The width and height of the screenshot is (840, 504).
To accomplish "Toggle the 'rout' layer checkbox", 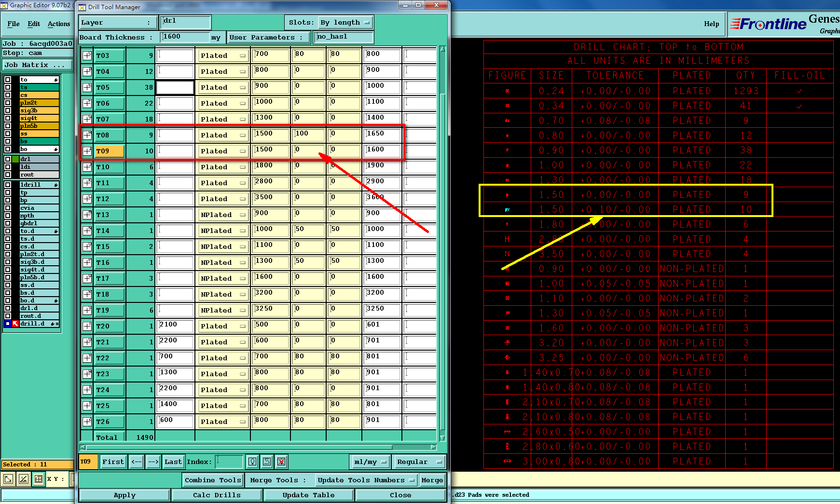I will tap(8, 175).
